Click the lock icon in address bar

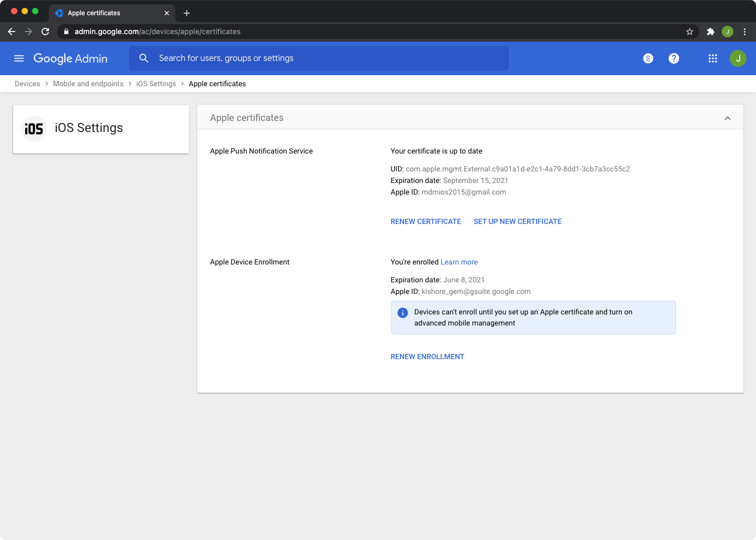click(66, 32)
